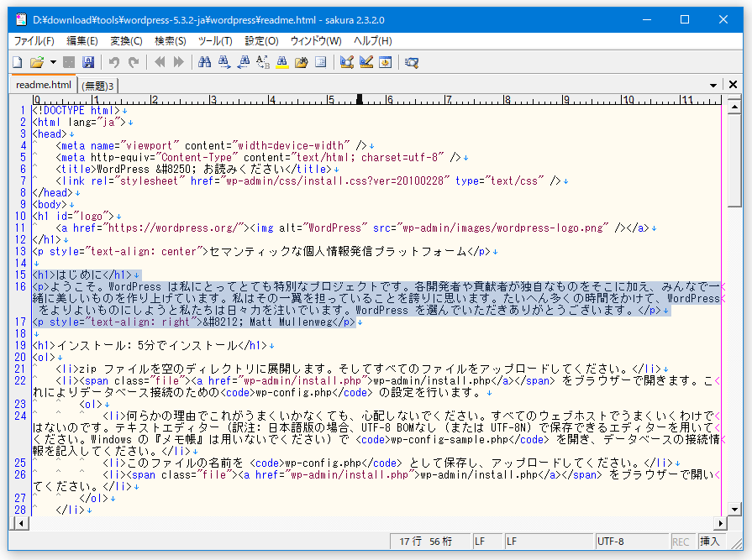The width and height of the screenshot is (752, 560).
Task: Click the '<ol>' tag on line 20
Action: tap(44, 358)
